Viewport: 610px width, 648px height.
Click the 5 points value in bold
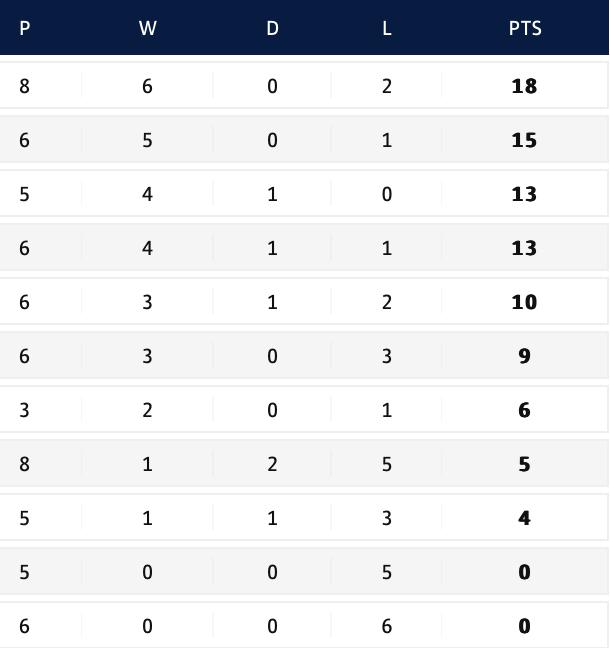click(524, 464)
